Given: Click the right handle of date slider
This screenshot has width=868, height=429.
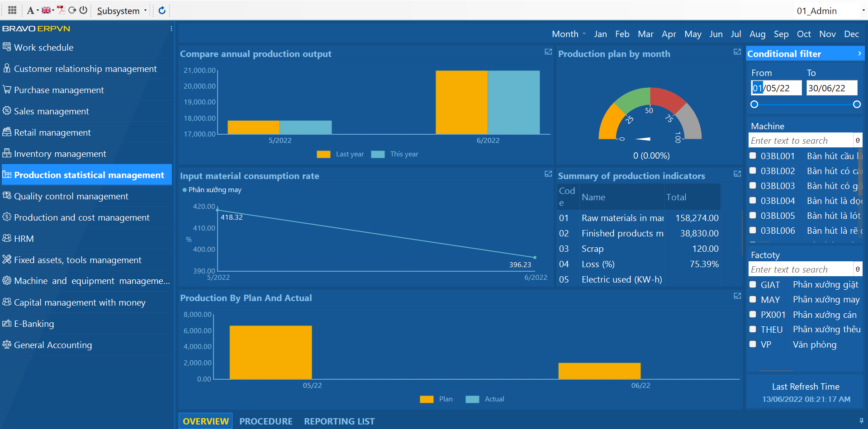Looking at the screenshot, I should pyautogui.click(x=857, y=104).
